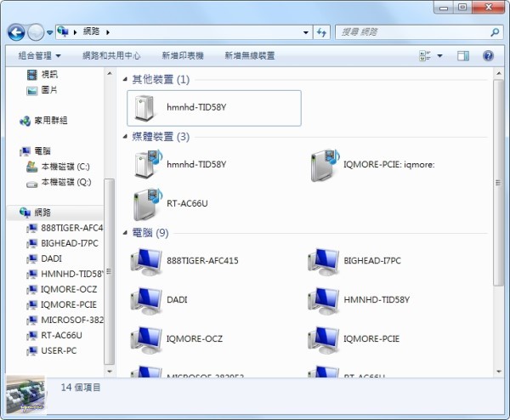The width and height of the screenshot is (510, 420).
Task: Select 電腦 in the navigation pane
Action: tap(35, 151)
